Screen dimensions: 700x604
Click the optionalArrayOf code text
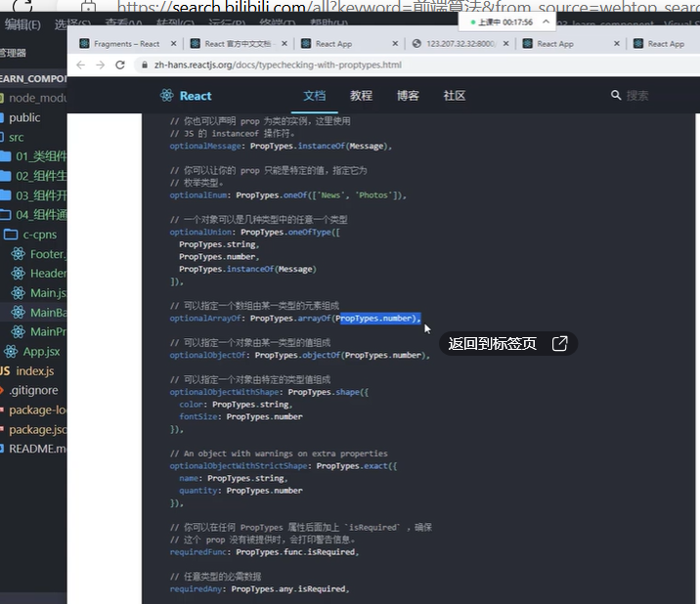pyautogui.click(x=205, y=319)
